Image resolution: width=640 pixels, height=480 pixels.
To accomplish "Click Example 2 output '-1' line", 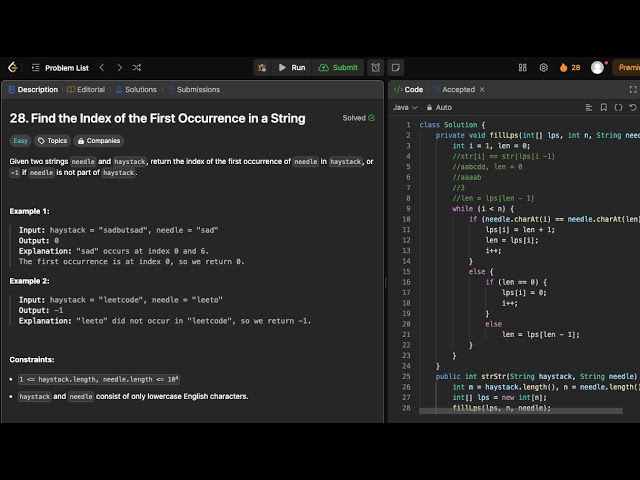I will [41, 311].
